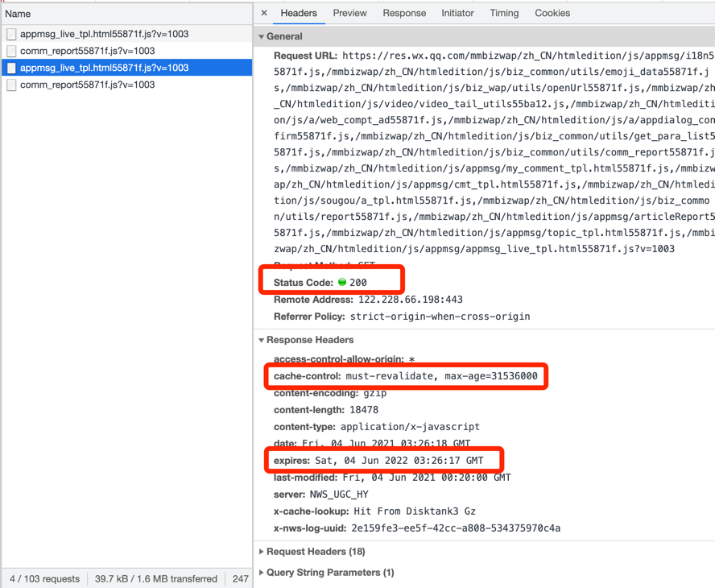Select the first comm_report55871f.js?v=1003 request
715x588 pixels.
pos(126,51)
